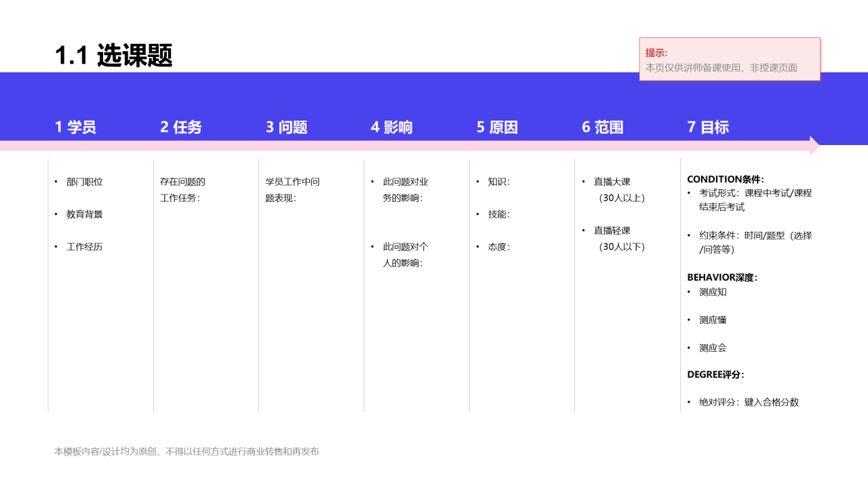Screen dimensions: 868x488
Task: Click the "技能:" bullet
Action: [x=499, y=214]
